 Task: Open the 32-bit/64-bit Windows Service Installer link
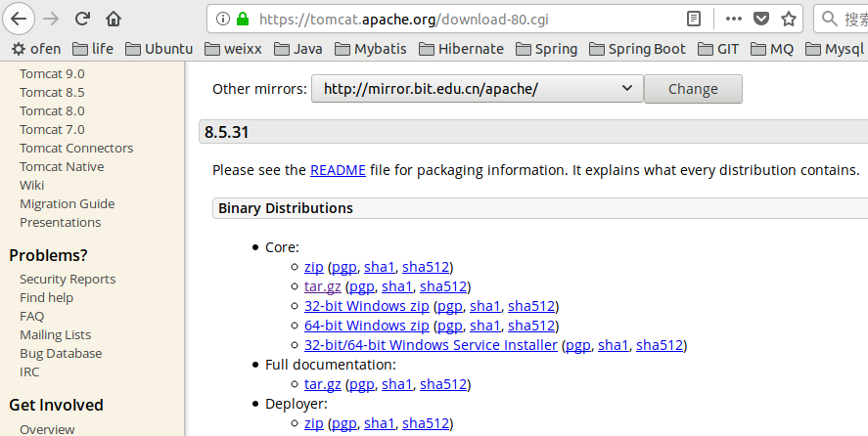(x=431, y=345)
